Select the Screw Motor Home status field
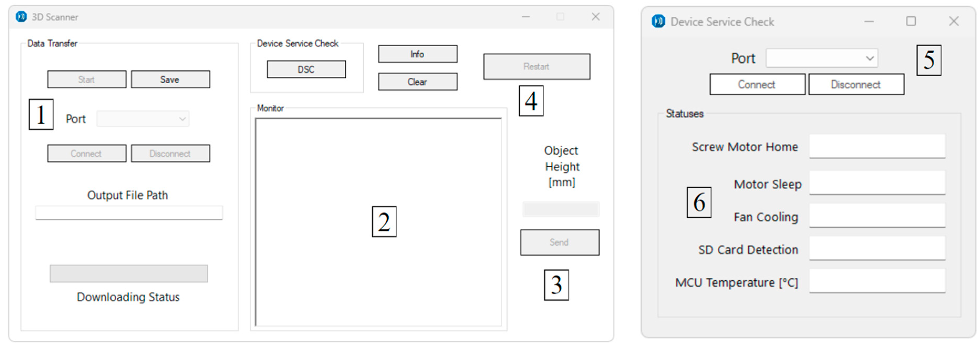This screenshot has width=980, height=347. point(877,146)
